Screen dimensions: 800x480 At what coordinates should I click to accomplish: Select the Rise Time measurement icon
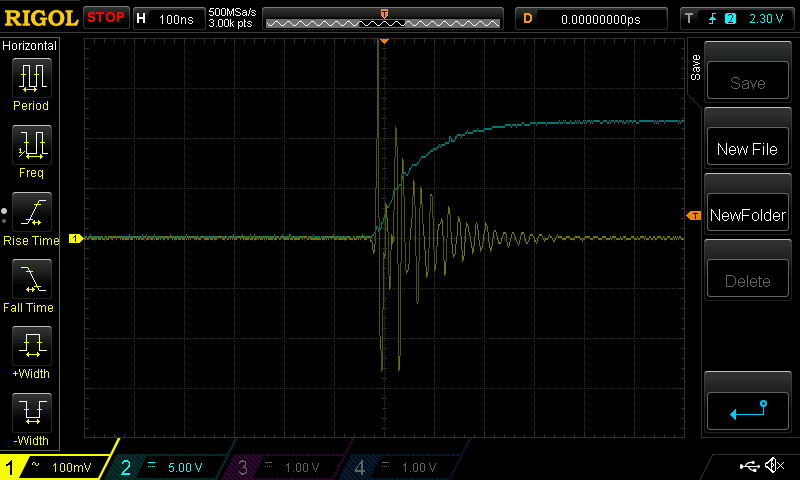coord(32,212)
